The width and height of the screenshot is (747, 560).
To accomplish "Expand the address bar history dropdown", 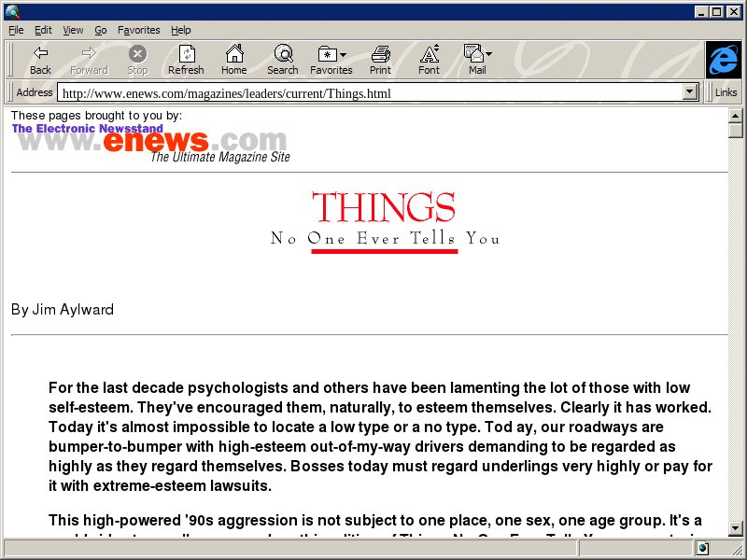I will click(x=691, y=92).
